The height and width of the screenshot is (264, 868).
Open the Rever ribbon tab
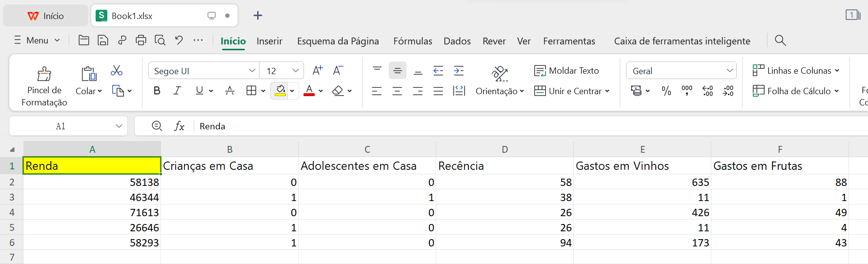[494, 41]
